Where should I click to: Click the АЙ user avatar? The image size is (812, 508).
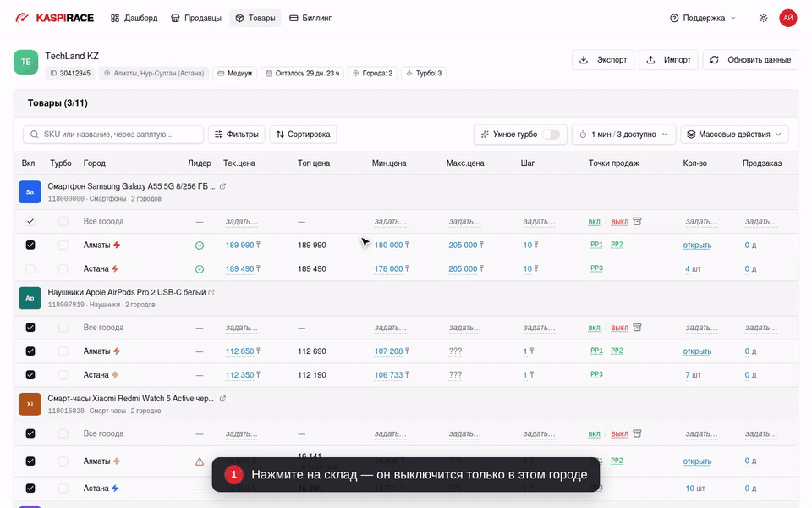point(787,18)
